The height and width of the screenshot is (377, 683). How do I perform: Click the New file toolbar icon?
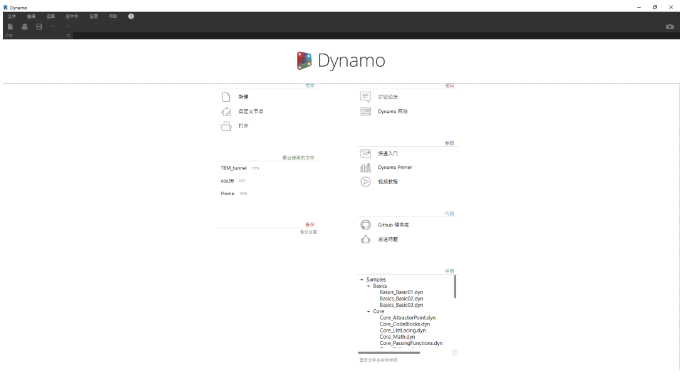point(10,27)
